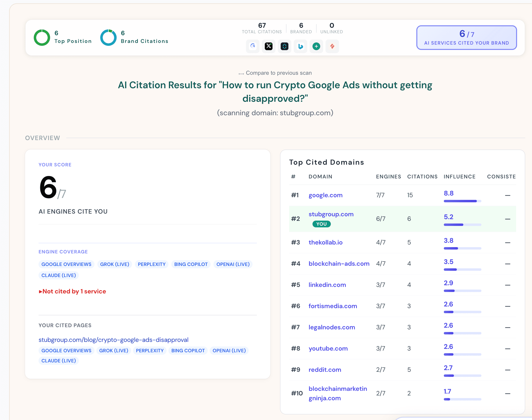The image size is (532, 420).
Task: Open the reddit.com domain link
Action: point(325,370)
